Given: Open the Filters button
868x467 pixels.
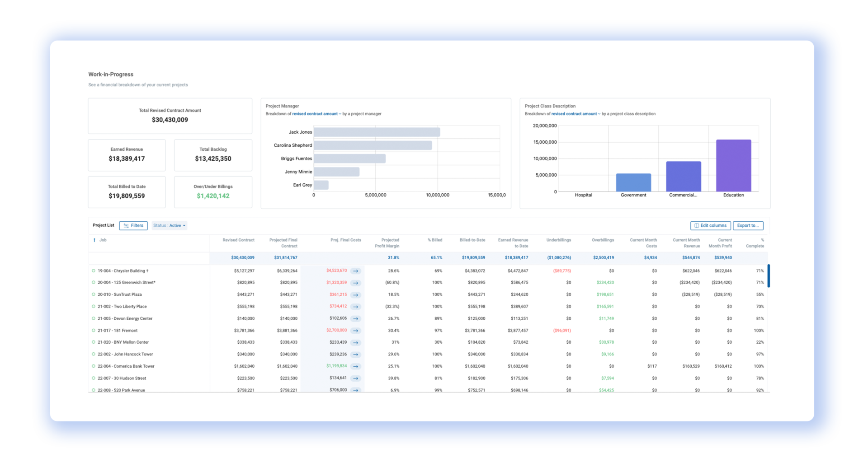Looking at the screenshot, I should coord(133,226).
